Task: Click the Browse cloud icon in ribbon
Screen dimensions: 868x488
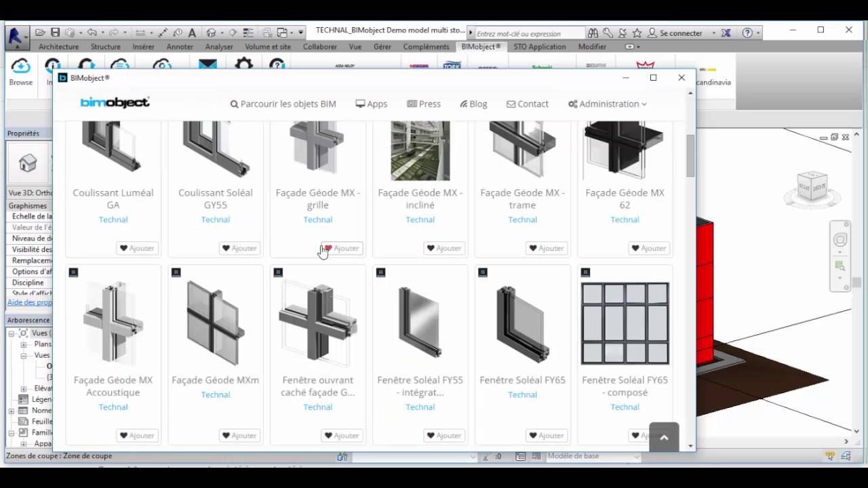Action: coord(21,66)
